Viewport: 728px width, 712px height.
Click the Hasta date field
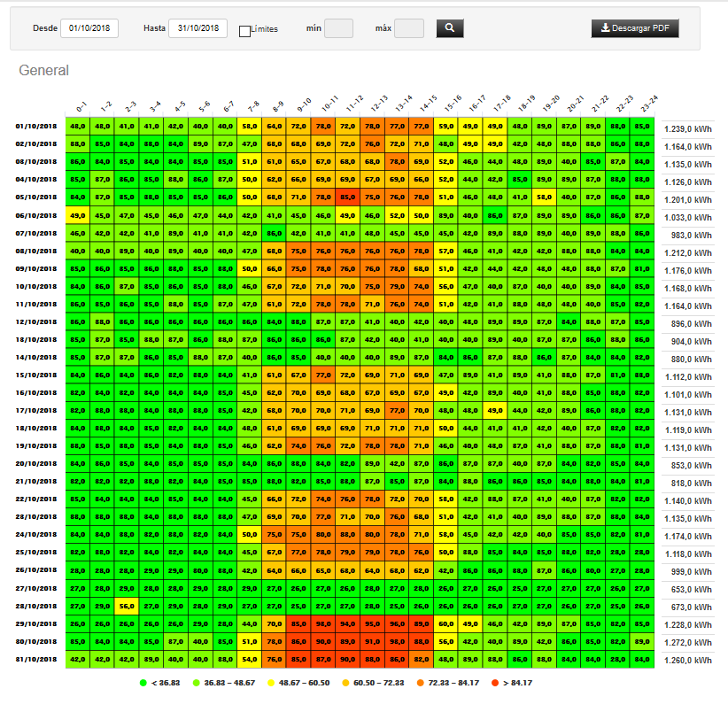coord(197,28)
